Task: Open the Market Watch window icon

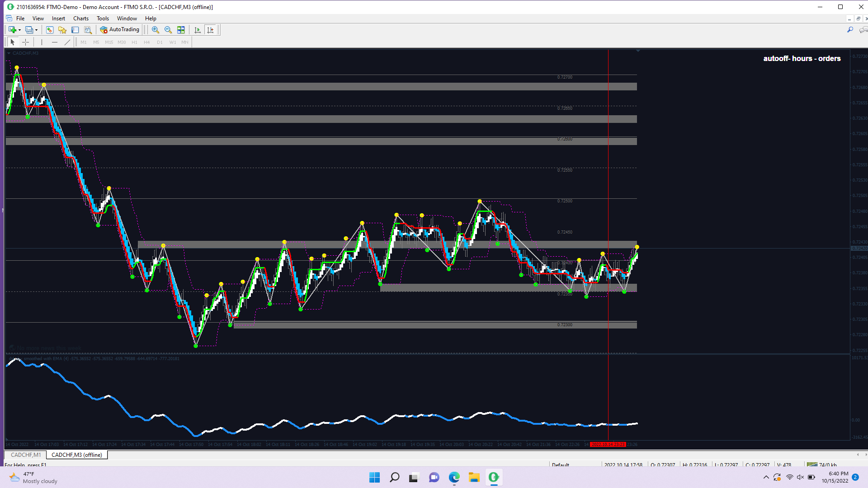Action: click(x=50, y=30)
